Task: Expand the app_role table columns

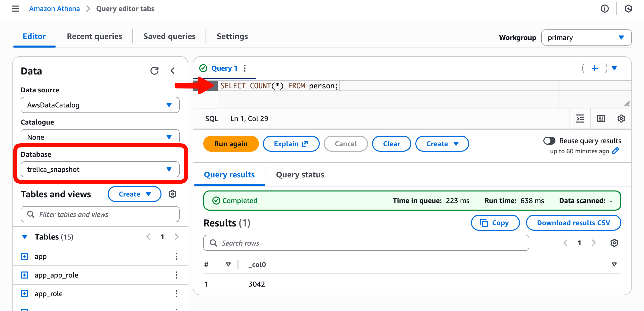Action: [x=25, y=294]
